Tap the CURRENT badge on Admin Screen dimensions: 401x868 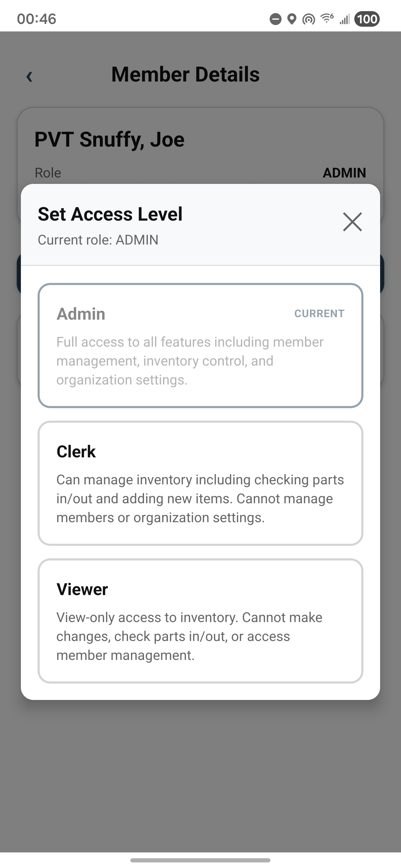(x=320, y=313)
